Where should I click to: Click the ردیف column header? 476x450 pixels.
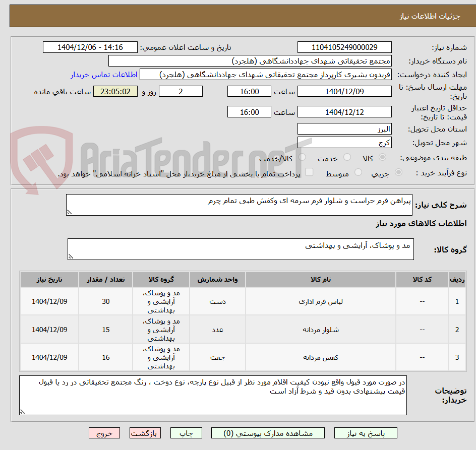[457, 280]
